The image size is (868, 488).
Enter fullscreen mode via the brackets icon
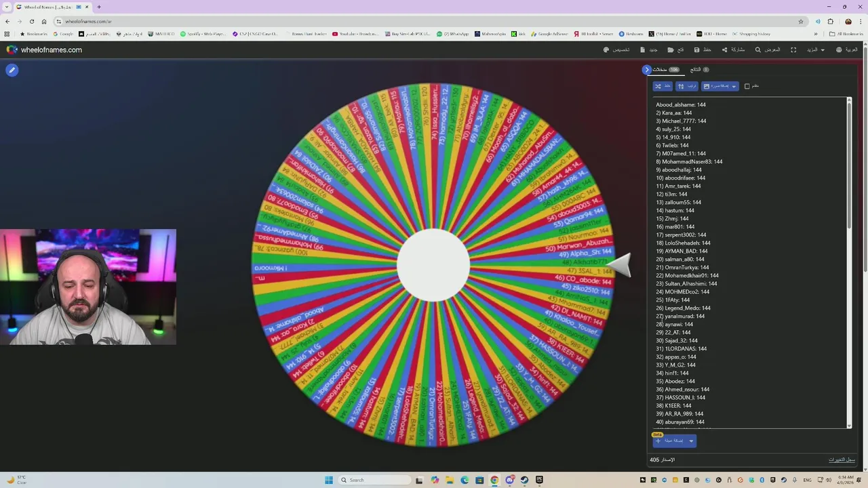pos(793,49)
